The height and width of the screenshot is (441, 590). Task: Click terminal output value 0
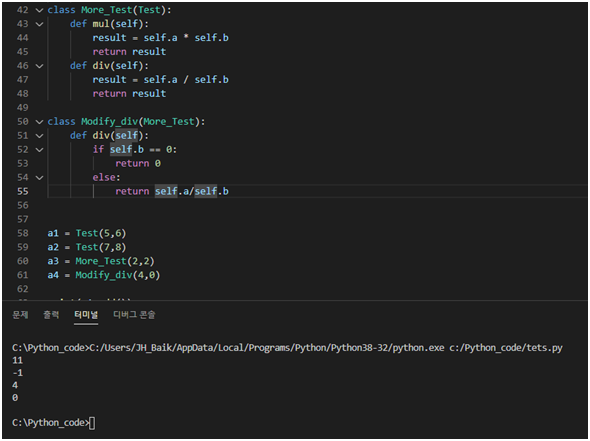pos(15,398)
